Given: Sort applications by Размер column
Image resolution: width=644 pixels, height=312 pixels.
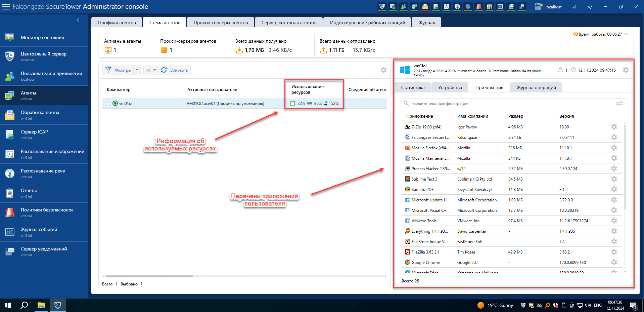Looking at the screenshot, I should click(516, 116).
